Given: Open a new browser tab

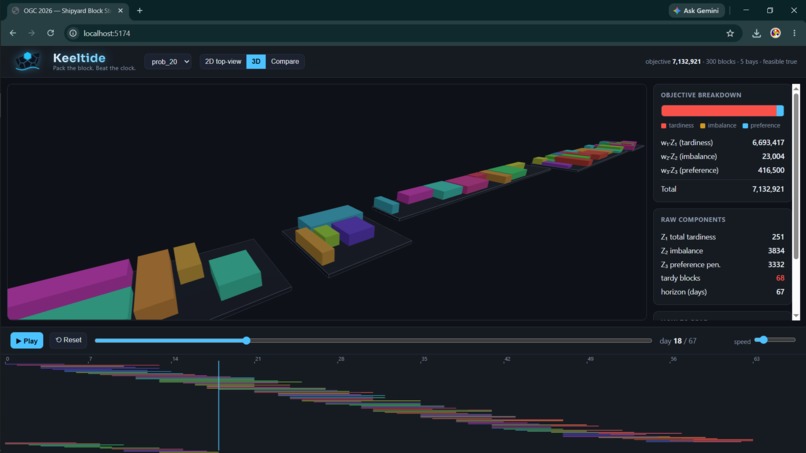Looking at the screenshot, I should coord(139,10).
